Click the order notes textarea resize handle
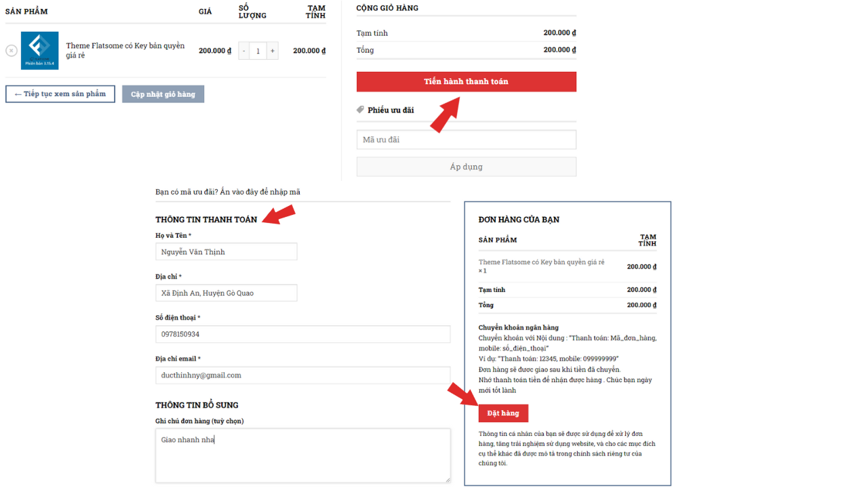868x488 pixels. (448, 480)
